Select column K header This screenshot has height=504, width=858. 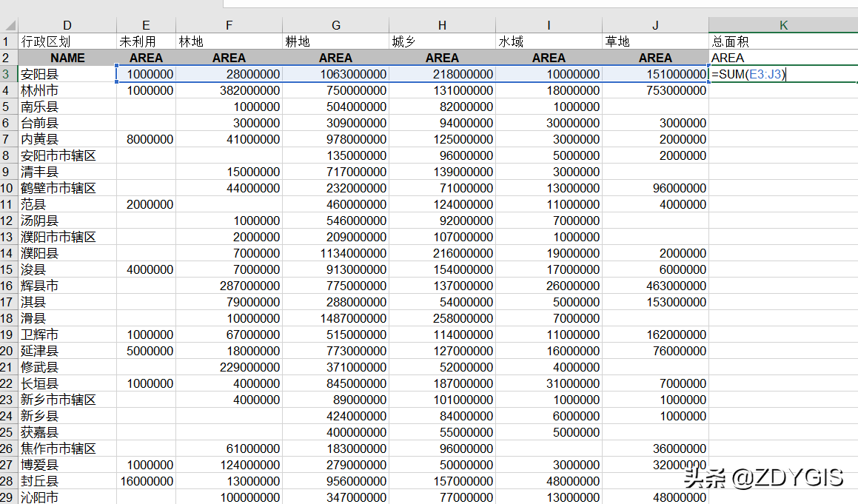tap(783, 25)
